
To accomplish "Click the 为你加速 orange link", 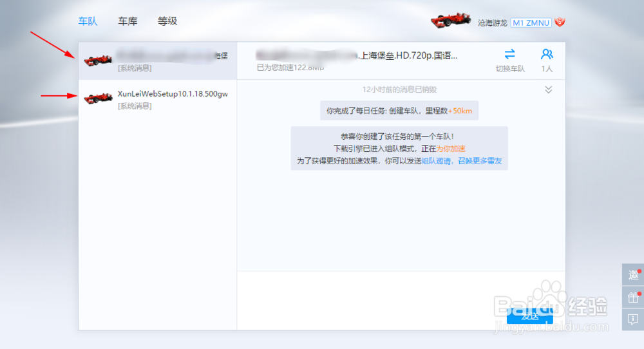I will click(x=451, y=149).
